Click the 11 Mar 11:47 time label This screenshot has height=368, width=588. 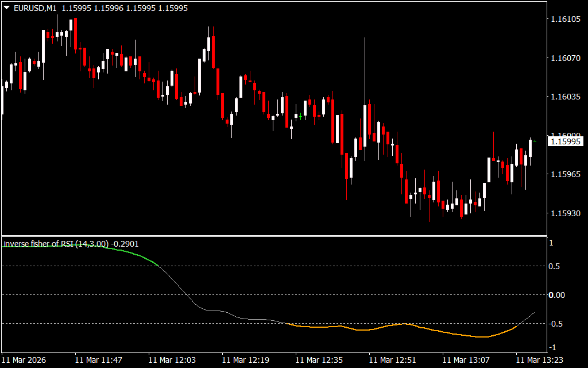pyautogui.click(x=98, y=360)
